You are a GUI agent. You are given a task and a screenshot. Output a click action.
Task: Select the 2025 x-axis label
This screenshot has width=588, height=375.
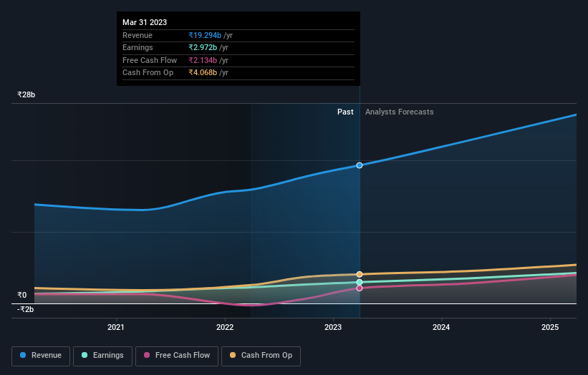click(550, 327)
